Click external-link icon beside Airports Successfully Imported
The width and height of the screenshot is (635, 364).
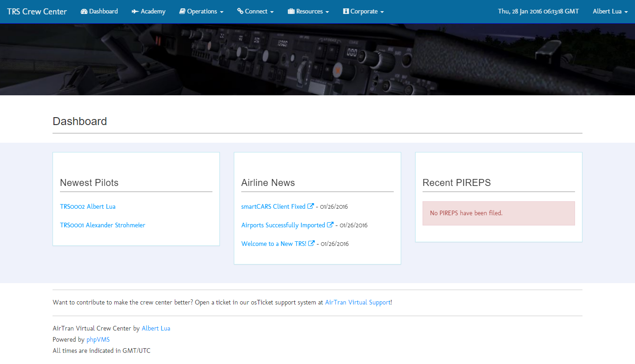click(x=331, y=225)
